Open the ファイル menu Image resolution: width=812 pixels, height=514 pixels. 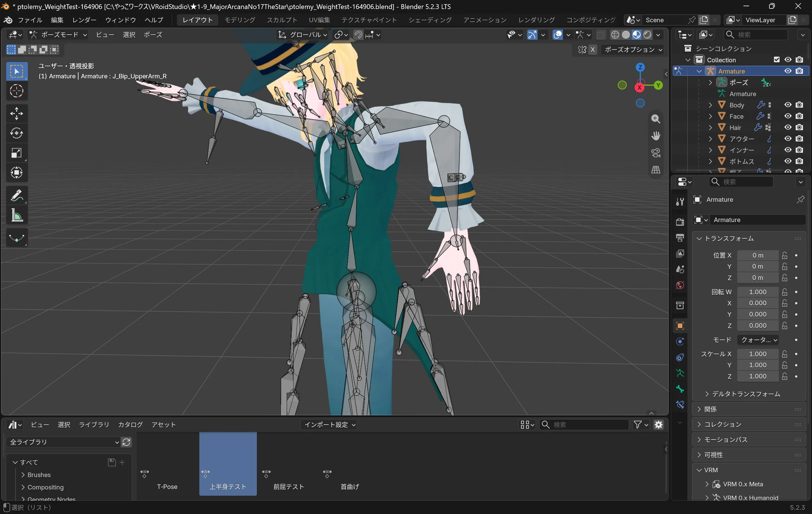coord(30,20)
